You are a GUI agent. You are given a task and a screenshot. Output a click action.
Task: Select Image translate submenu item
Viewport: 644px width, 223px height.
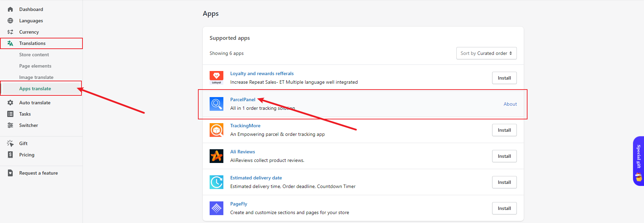point(36,77)
